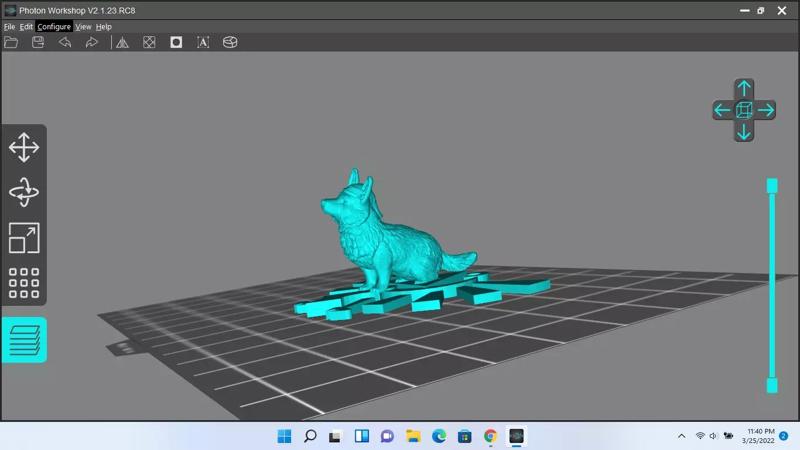Screen dimensions: 800x450
Task: Open the File menu
Action: coord(9,27)
